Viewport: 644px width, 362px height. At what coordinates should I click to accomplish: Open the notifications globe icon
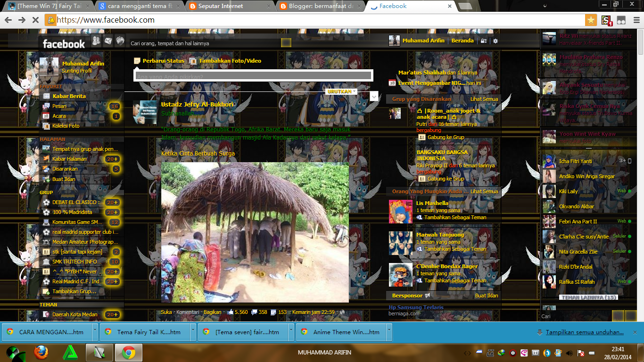click(x=120, y=41)
